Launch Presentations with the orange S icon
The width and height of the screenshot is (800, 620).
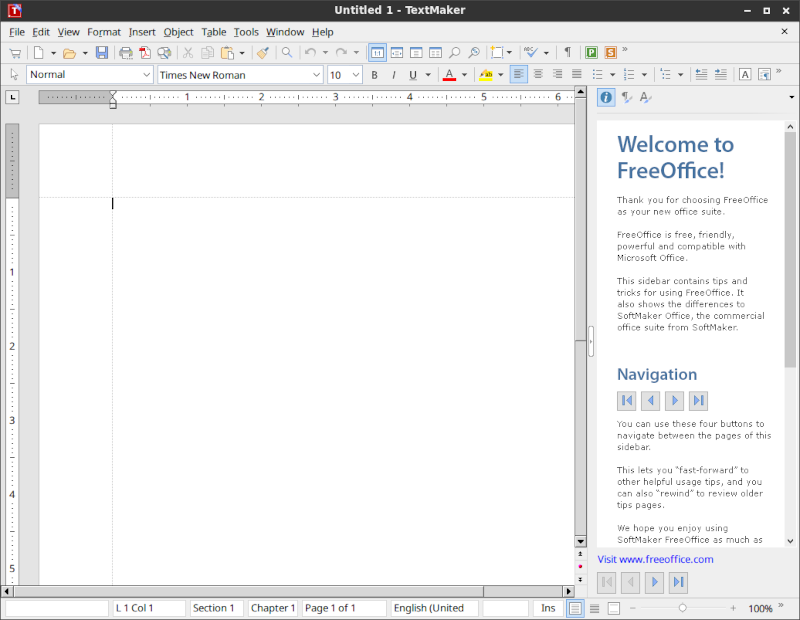pos(611,53)
